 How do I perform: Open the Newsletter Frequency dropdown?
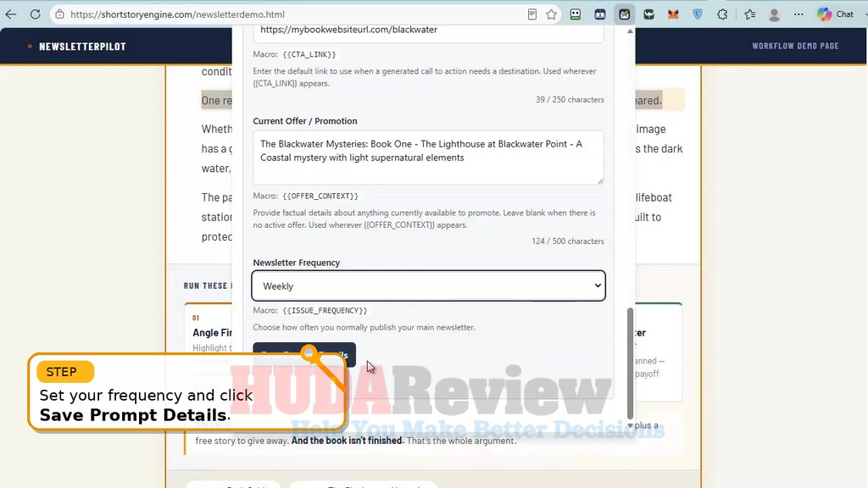click(x=428, y=286)
